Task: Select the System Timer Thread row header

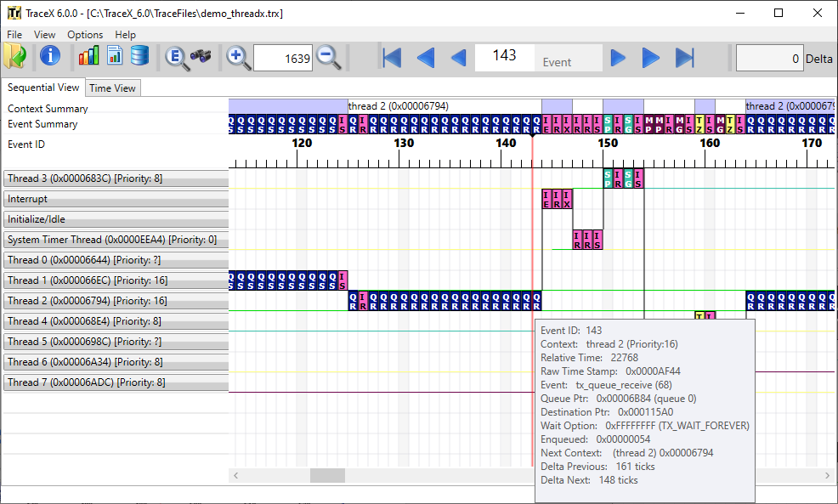Action: [116, 240]
